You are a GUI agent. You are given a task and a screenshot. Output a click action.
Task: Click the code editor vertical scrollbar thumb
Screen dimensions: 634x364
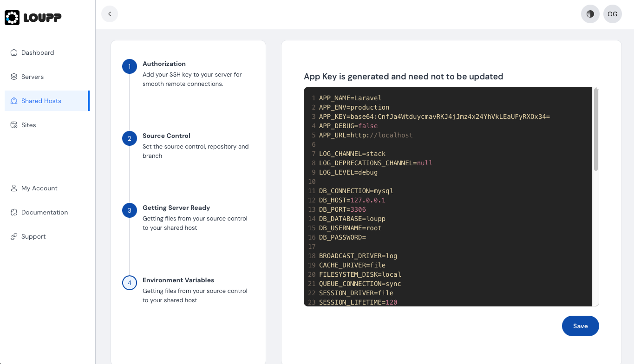tap(596, 130)
